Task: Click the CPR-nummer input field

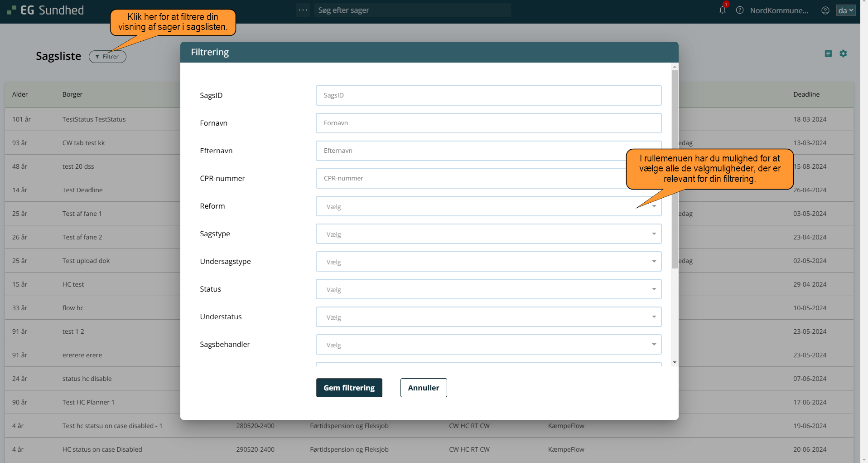Action: pyautogui.click(x=488, y=178)
